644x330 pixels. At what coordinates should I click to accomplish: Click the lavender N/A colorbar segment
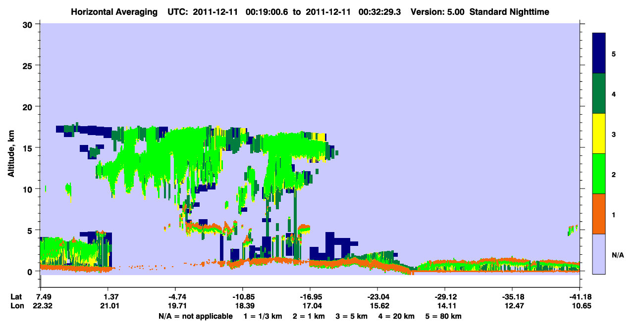click(599, 253)
